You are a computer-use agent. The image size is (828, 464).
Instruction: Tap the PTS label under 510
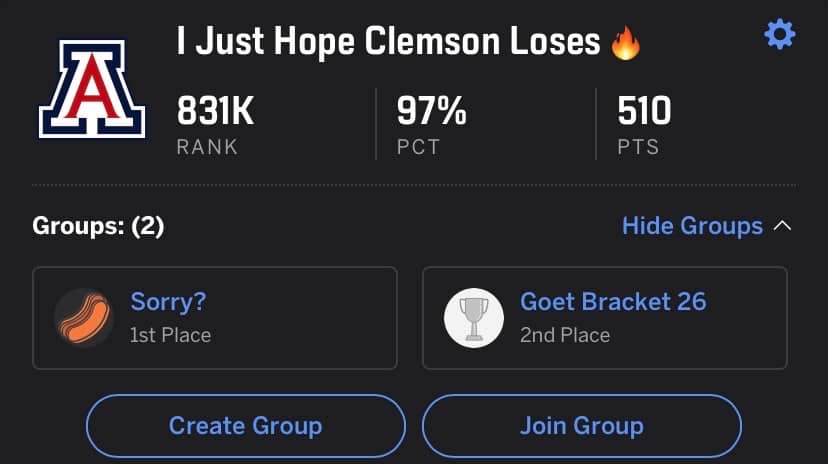point(638,147)
